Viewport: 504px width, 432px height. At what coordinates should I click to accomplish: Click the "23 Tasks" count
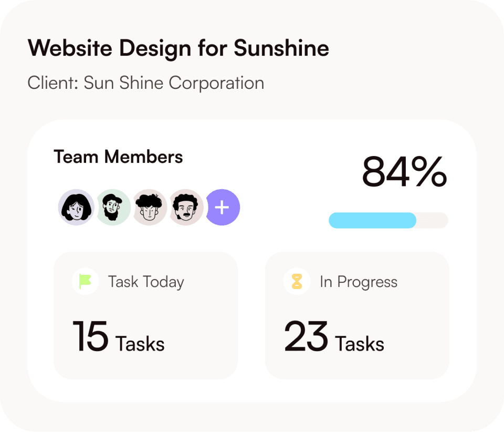[x=334, y=337]
